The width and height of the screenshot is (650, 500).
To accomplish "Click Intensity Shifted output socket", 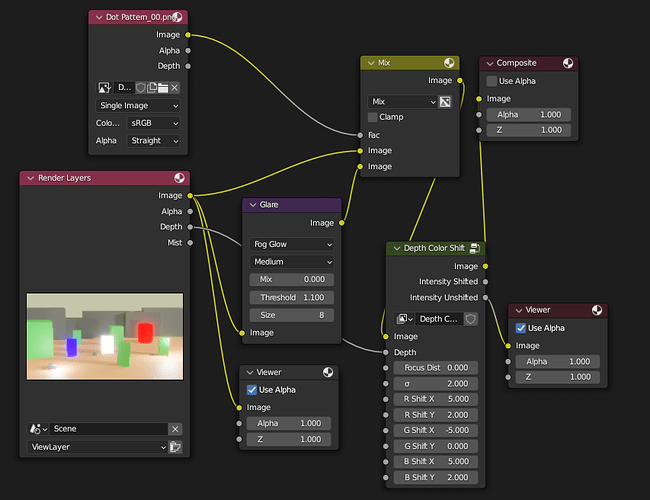I will point(485,282).
